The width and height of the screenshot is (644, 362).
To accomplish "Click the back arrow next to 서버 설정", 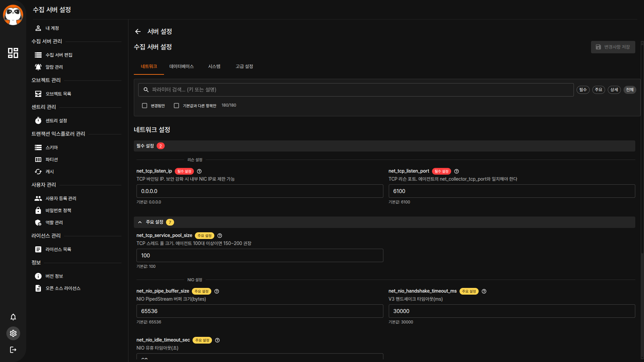I will (x=138, y=32).
